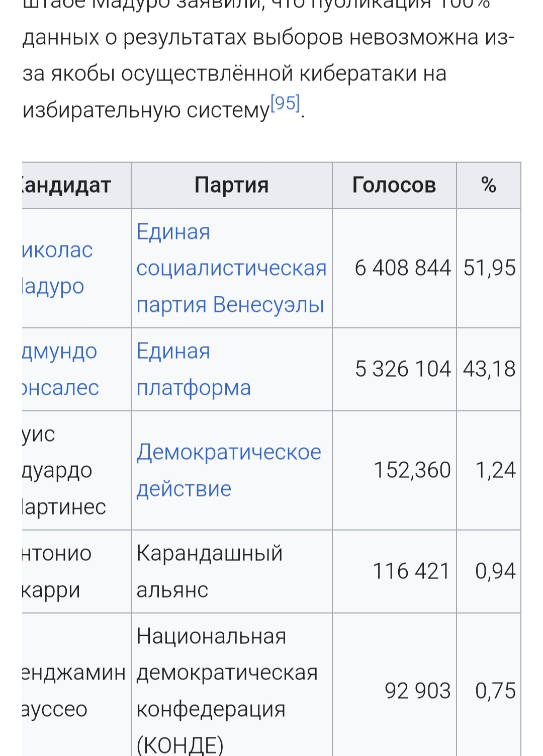
Task: Follow the Эдмундо Гонсалес candidate link
Action: pyautogui.click(x=60, y=369)
